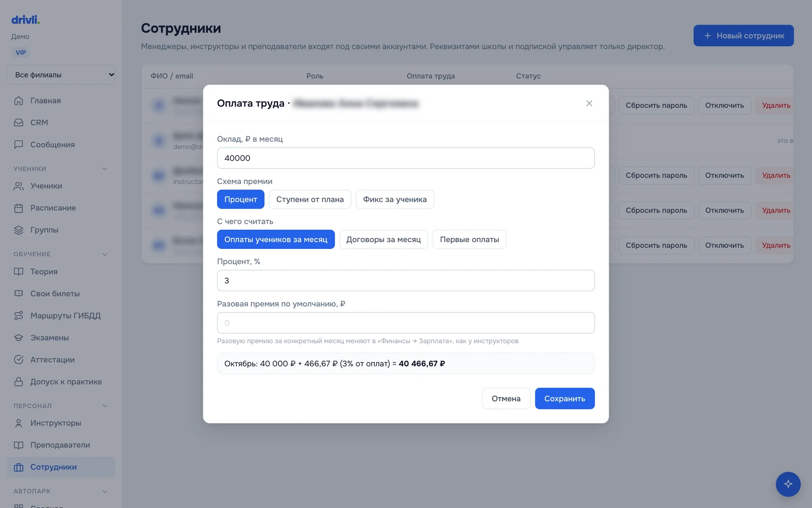Click the Ученики people icon
812x508 pixels.
pos(19,186)
